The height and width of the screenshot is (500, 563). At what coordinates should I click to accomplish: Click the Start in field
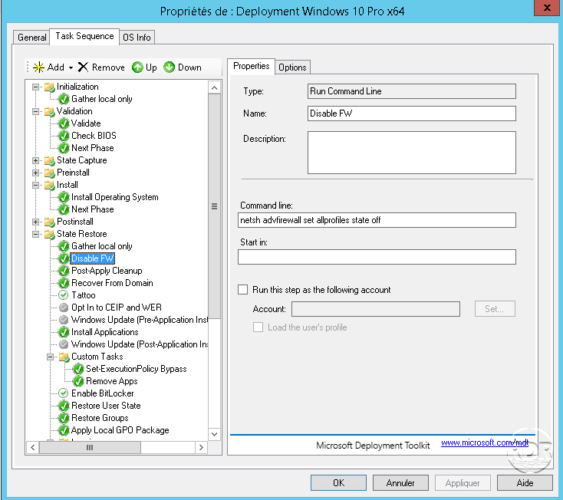pyautogui.click(x=377, y=257)
